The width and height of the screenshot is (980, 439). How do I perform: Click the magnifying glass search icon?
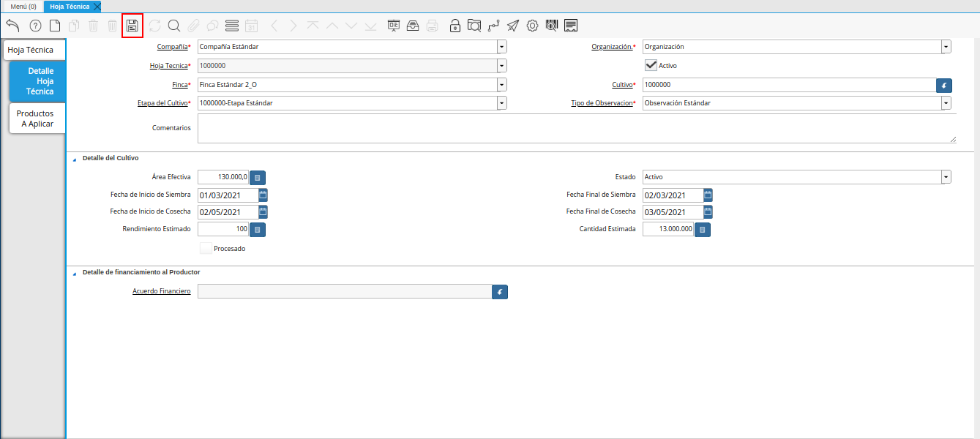click(x=174, y=26)
